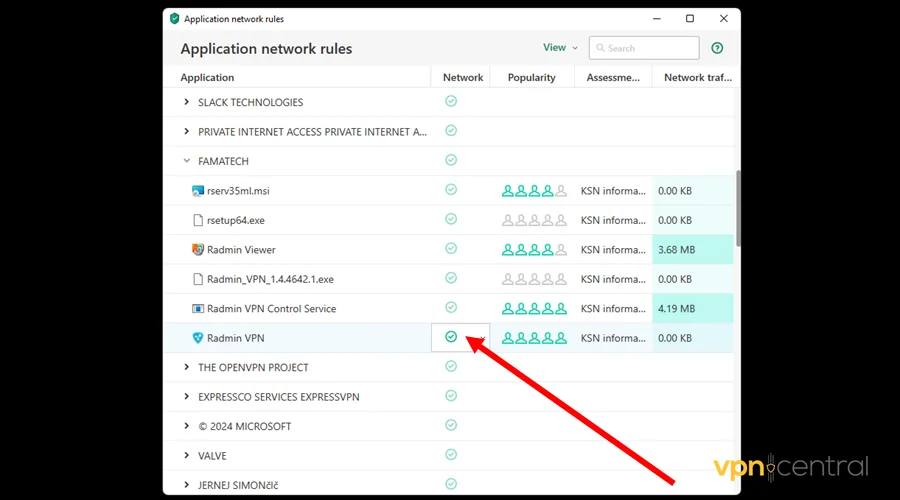Click network status icon for JERNEJ SIMONČIČ
This screenshot has width=900, height=500.
(451, 484)
